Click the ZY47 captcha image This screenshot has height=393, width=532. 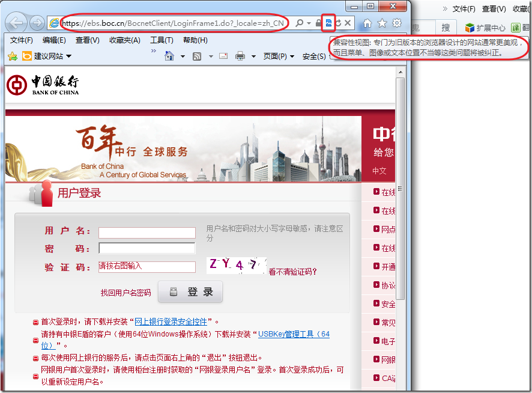coord(236,266)
